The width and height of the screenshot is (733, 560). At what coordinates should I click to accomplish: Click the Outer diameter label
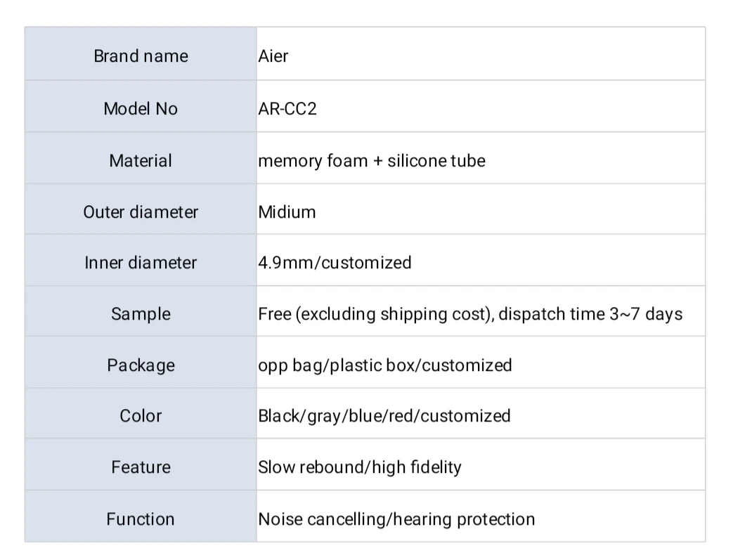click(141, 212)
